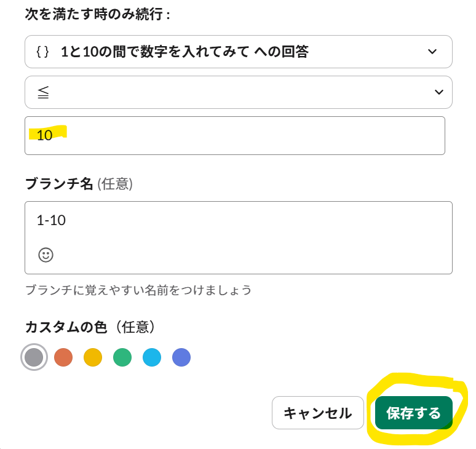
Task: Click the カスタムの色 (任意) label
Action: [90, 327]
